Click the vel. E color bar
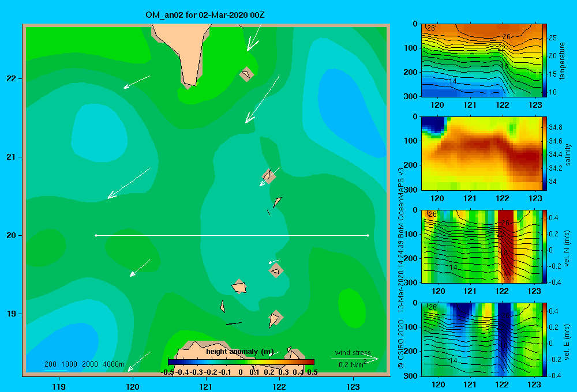The image size is (577, 392). point(545,340)
